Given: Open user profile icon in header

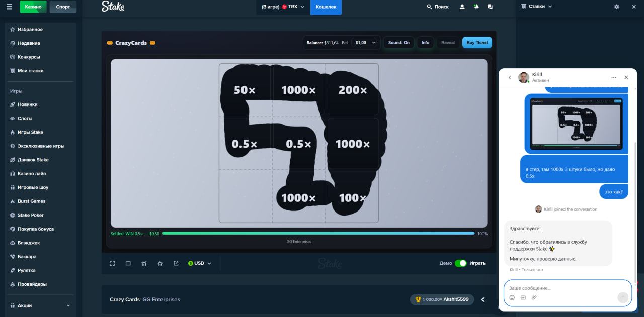Looking at the screenshot, I should tap(462, 7).
